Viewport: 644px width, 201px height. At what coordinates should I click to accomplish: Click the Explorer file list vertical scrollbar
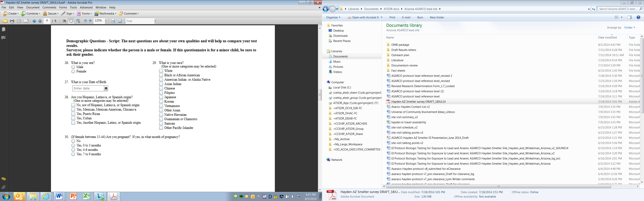click(642, 76)
